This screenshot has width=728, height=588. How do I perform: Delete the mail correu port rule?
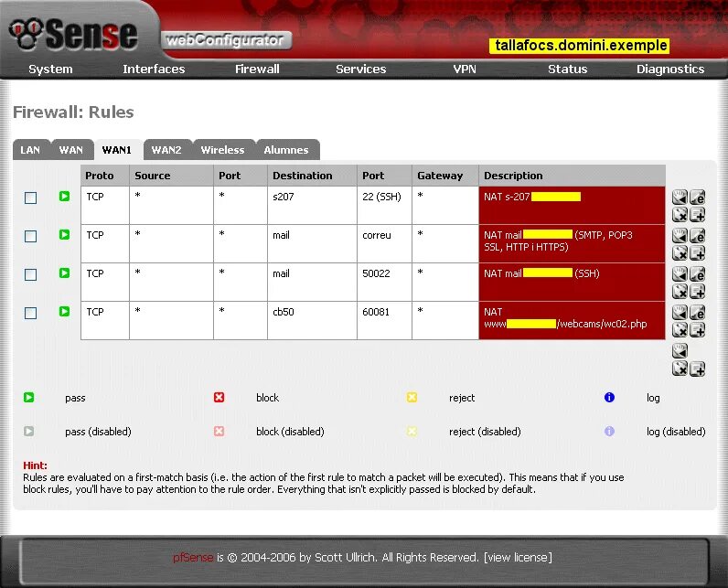[x=680, y=253]
